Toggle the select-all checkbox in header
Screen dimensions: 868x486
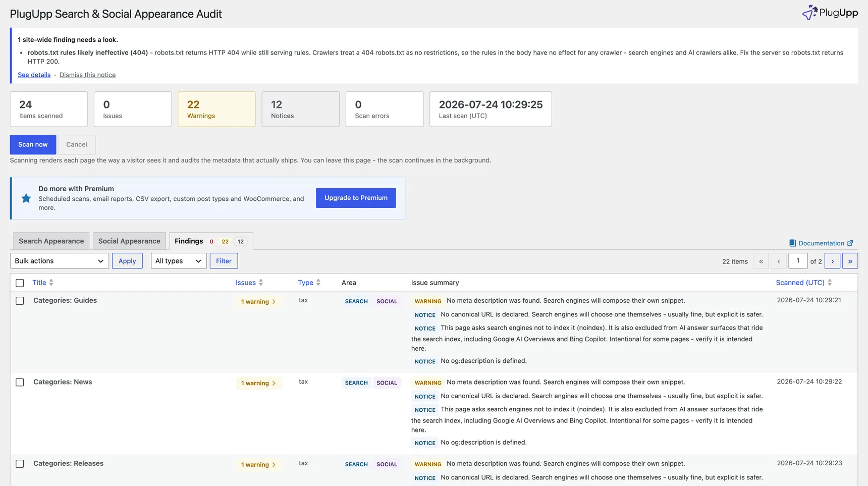(x=20, y=283)
